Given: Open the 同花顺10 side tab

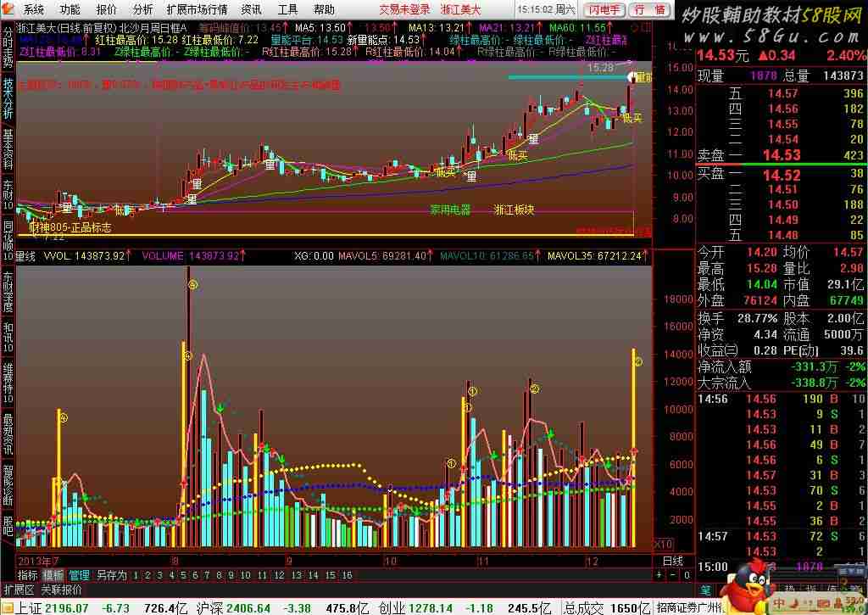Looking at the screenshot, I should click(x=8, y=240).
